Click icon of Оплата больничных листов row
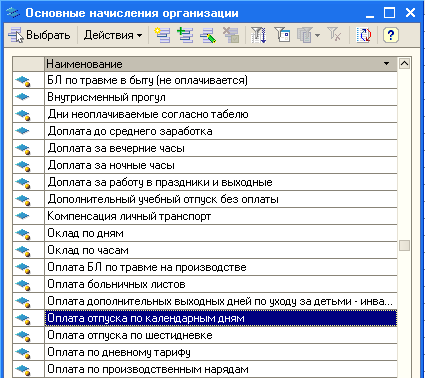Viewport: 425px width, 378px height. click(23, 284)
